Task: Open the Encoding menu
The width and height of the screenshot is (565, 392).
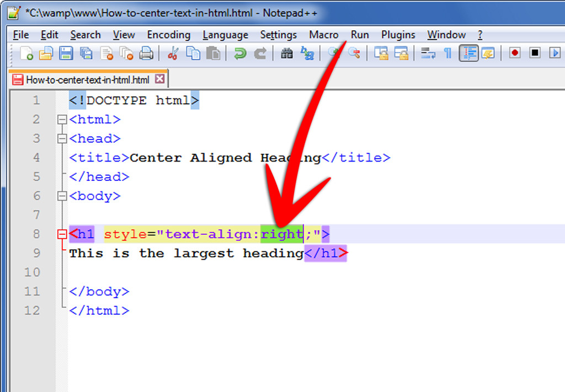Action: coord(168,35)
